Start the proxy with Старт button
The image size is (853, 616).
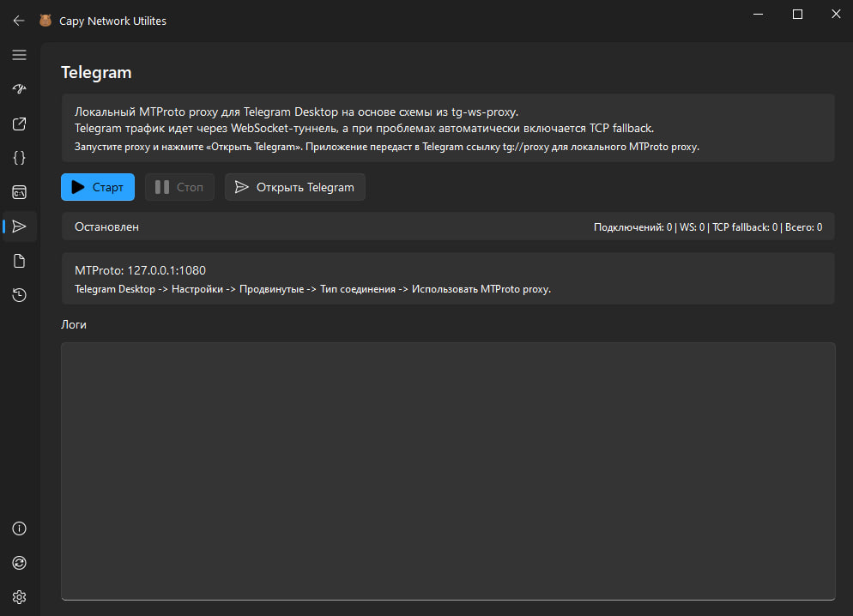tap(98, 187)
